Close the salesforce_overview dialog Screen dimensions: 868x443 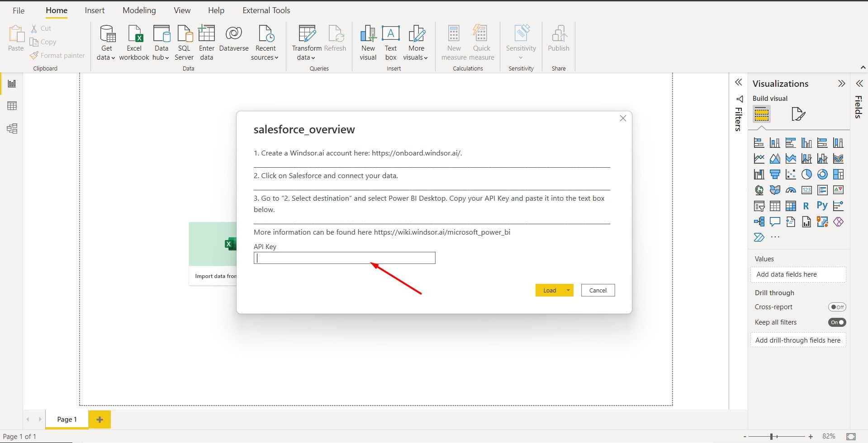pyautogui.click(x=623, y=118)
